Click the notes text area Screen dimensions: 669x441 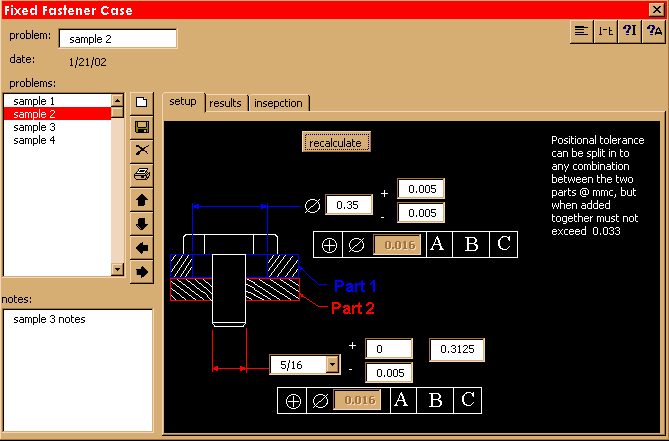(77, 370)
